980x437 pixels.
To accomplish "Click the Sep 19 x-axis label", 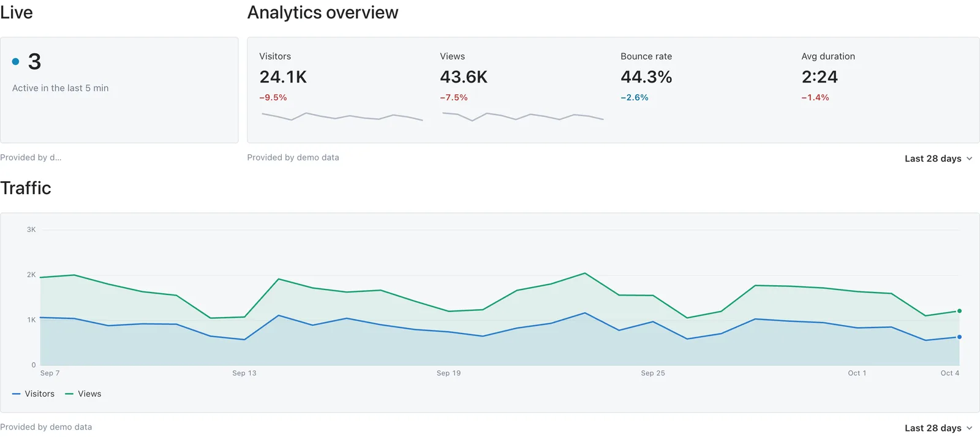I will point(449,373).
